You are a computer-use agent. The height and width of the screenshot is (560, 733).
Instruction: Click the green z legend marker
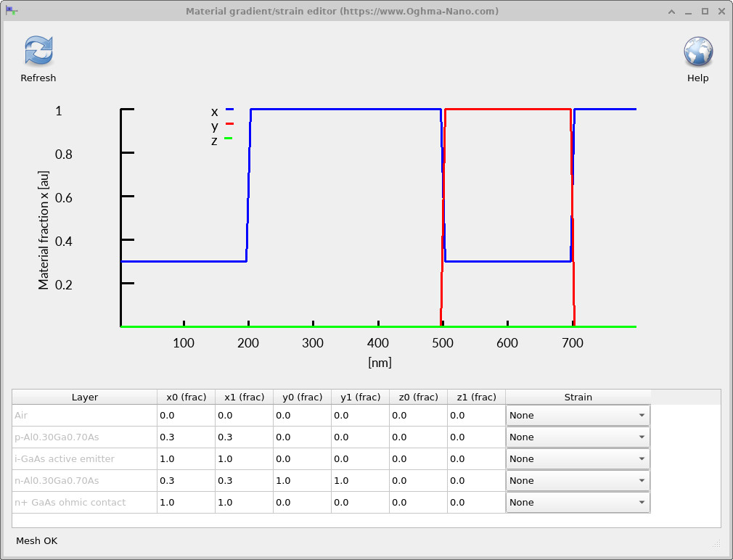pos(228,139)
